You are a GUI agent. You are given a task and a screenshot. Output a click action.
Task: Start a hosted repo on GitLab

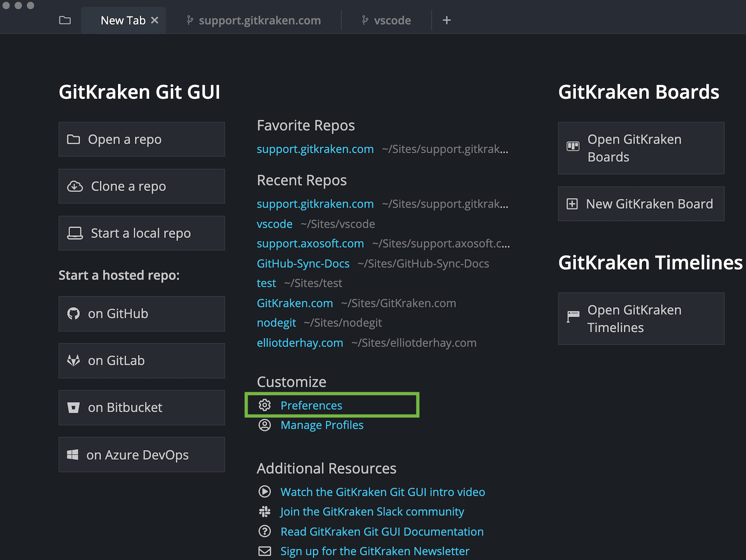141,361
